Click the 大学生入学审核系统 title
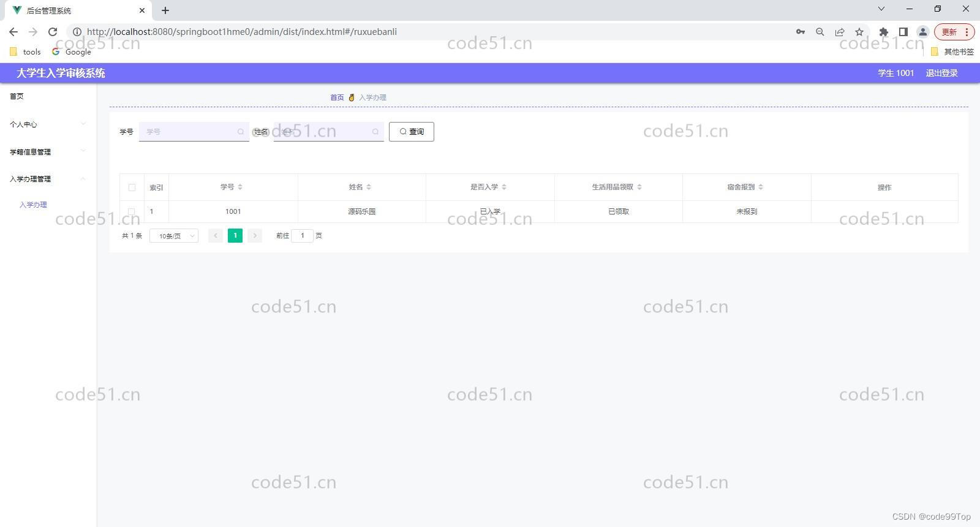Image resolution: width=980 pixels, height=527 pixels. [61, 73]
